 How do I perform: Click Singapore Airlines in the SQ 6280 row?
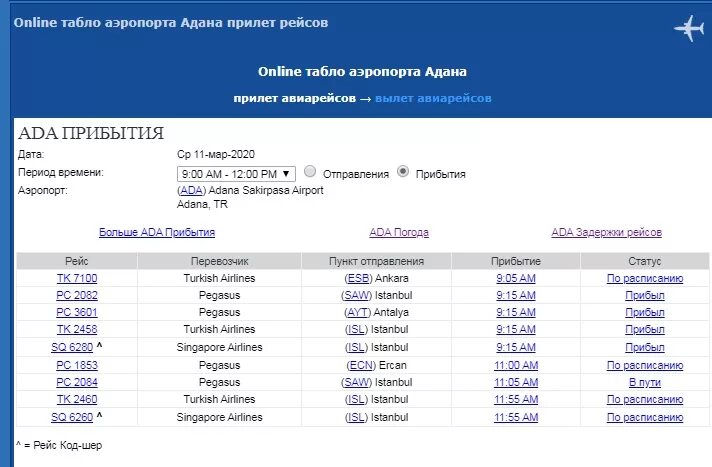(219, 347)
